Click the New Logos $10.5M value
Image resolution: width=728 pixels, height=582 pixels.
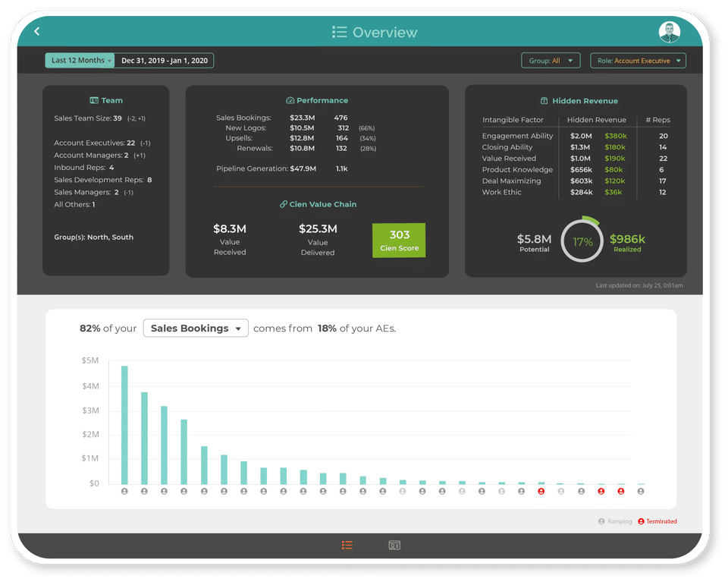tap(302, 127)
